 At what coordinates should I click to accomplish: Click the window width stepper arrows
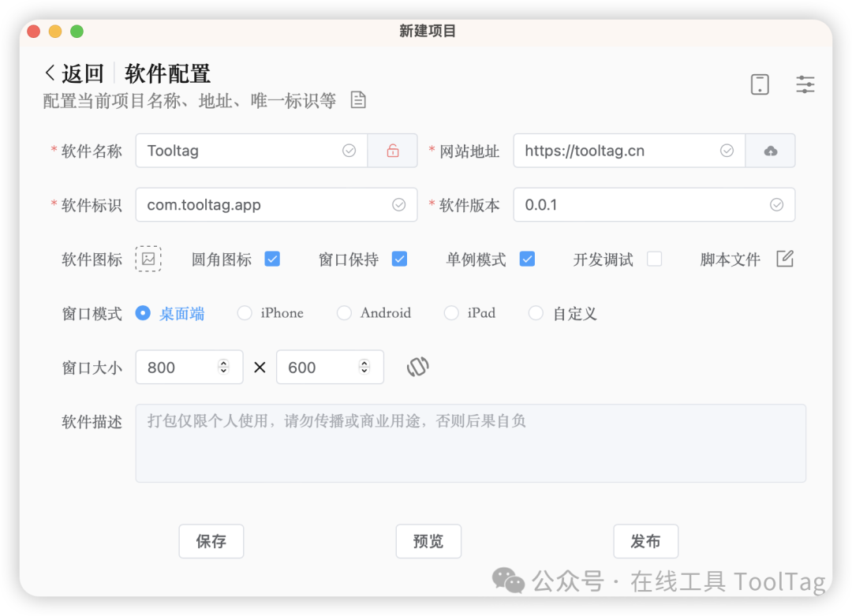223,367
